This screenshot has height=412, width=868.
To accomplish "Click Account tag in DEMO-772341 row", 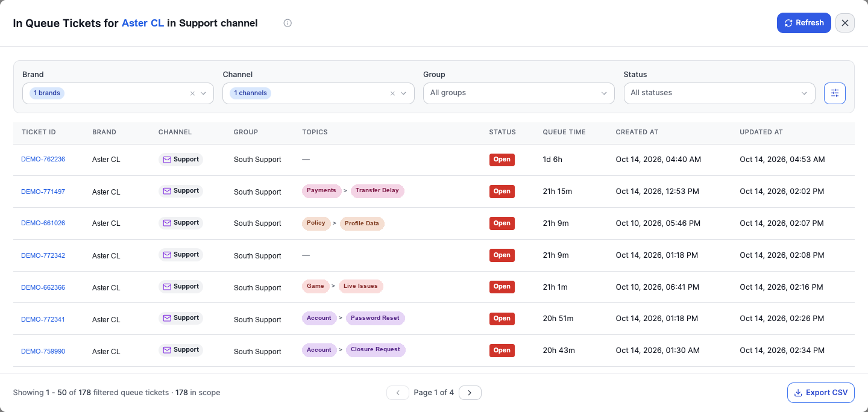I will click(x=319, y=318).
